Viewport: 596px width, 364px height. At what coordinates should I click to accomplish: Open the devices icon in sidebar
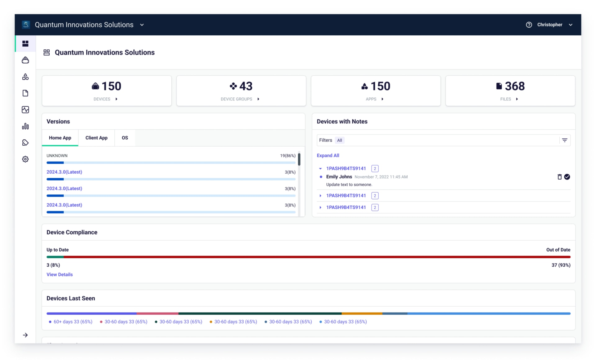tap(25, 60)
